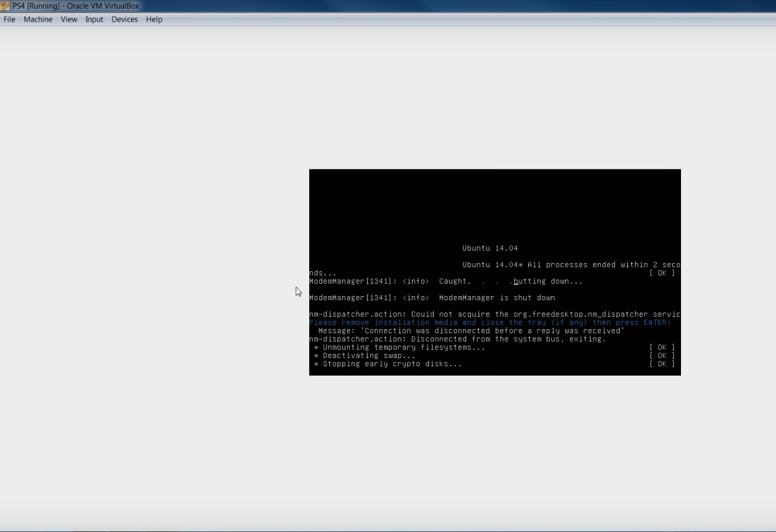Click the 'Please remove installation media' prompt line
Image resolution: width=776 pixels, height=532 pixels.
click(x=490, y=323)
